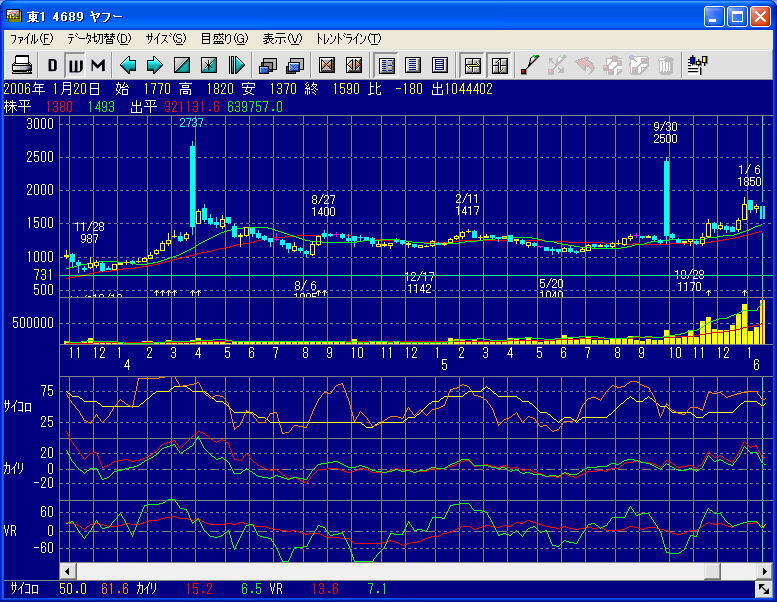Screen dimensions: 777x602
Task: Click the greyed undo arrow icon
Action: [x=585, y=65]
